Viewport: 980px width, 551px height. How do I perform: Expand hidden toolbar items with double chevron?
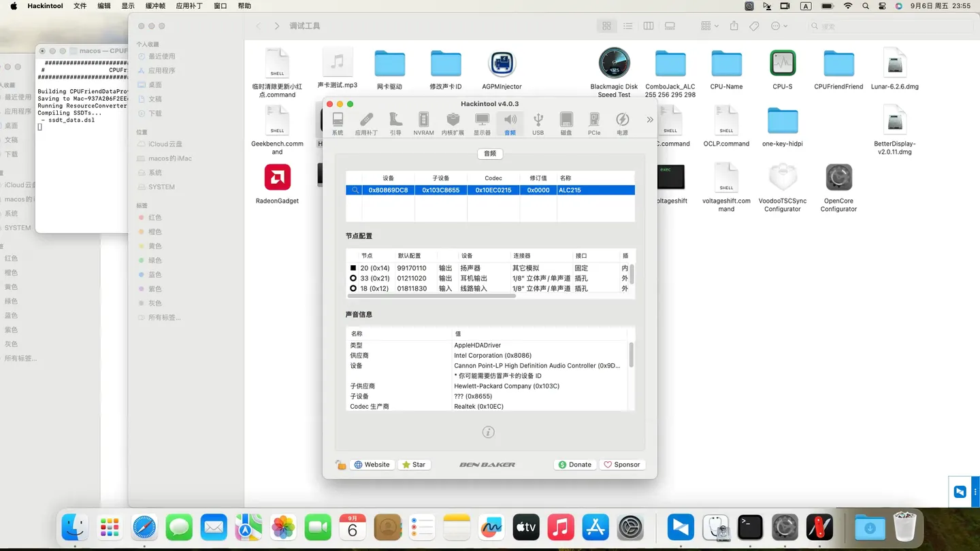[x=649, y=120]
